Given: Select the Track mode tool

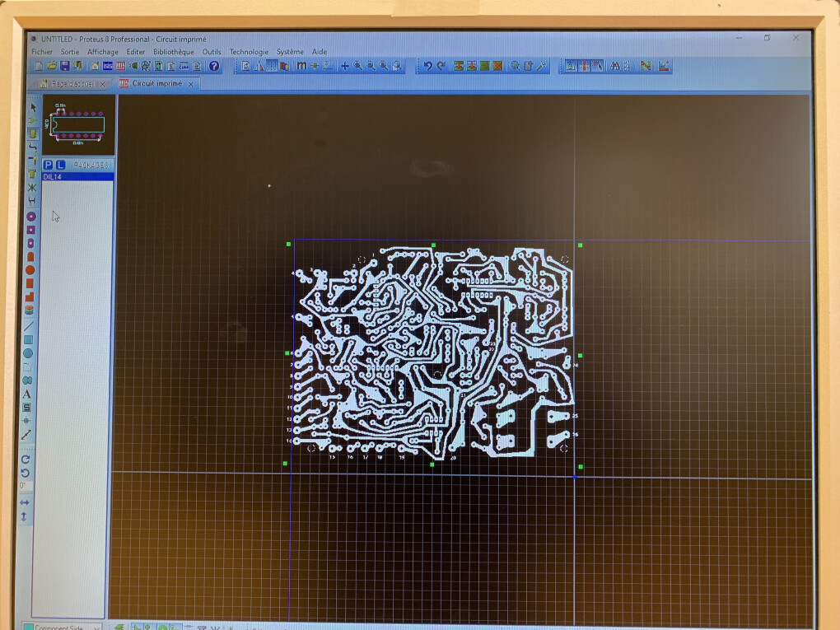Looking at the screenshot, I should coord(33,147).
